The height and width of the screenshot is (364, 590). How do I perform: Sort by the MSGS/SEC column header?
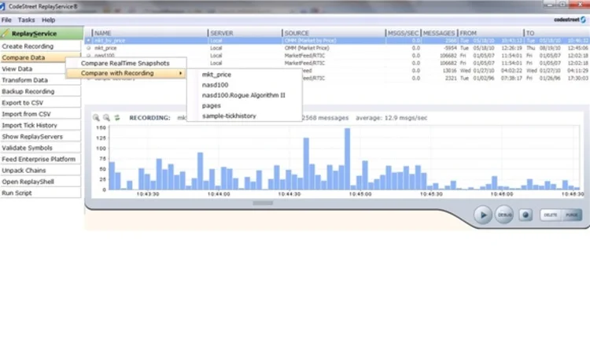pos(404,33)
